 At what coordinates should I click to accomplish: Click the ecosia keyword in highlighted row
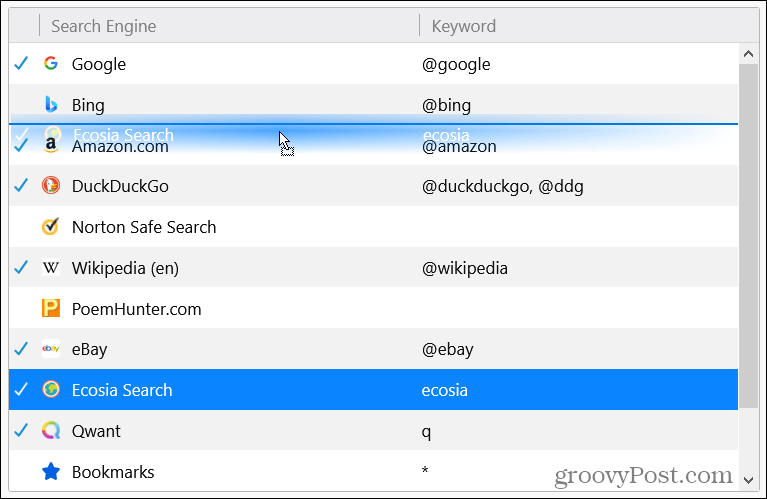click(445, 390)
